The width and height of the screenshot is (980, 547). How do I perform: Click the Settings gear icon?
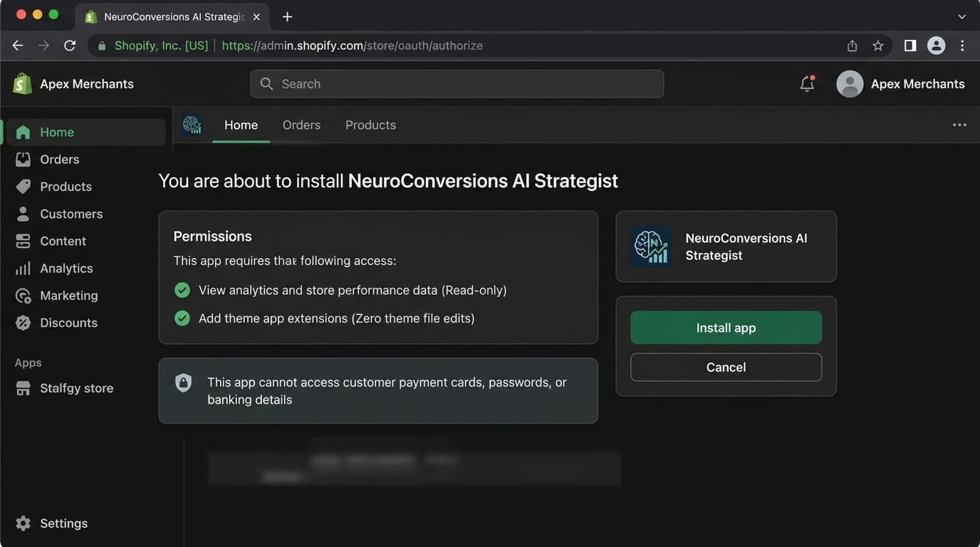(23, 523)
